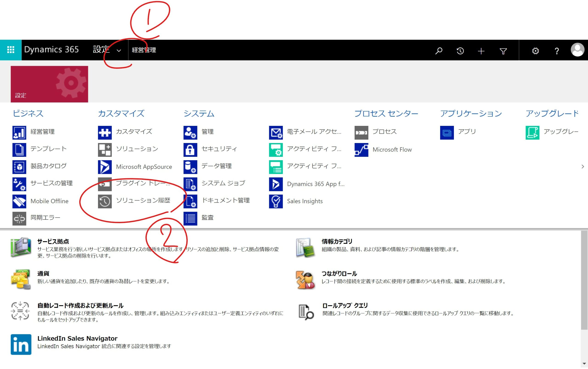
Task: Open 自動レコード作成および更新ルール link
Action: coord(81,305)
